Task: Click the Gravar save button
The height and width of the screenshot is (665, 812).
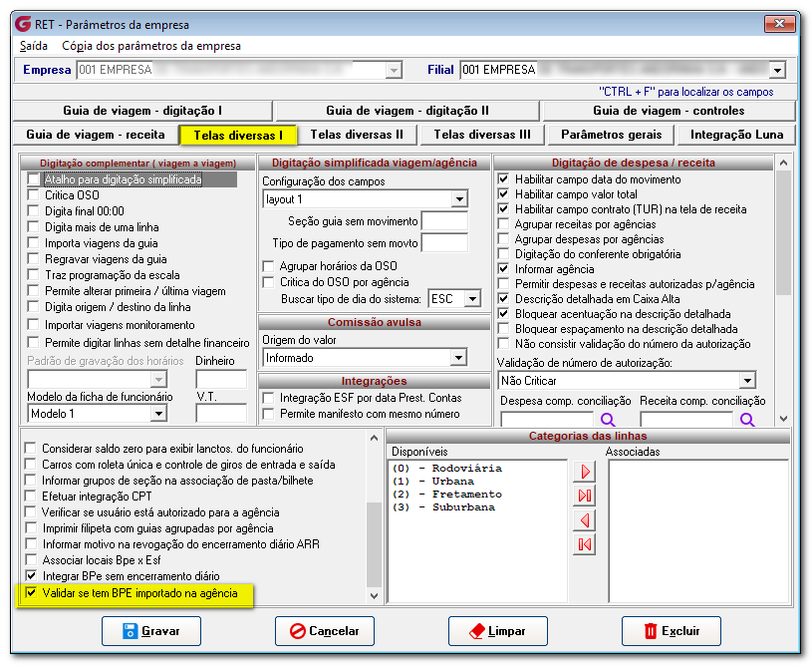Action: [151, 631]
